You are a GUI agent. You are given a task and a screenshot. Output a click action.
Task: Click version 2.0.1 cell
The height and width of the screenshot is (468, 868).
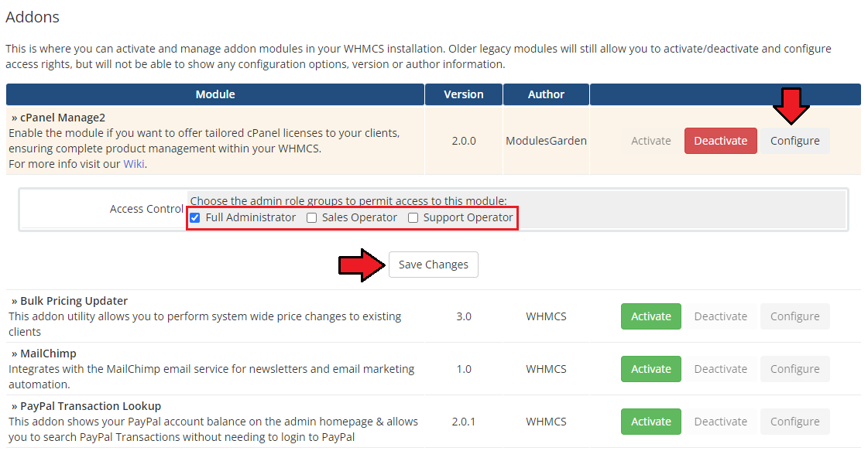click(463, 422)
